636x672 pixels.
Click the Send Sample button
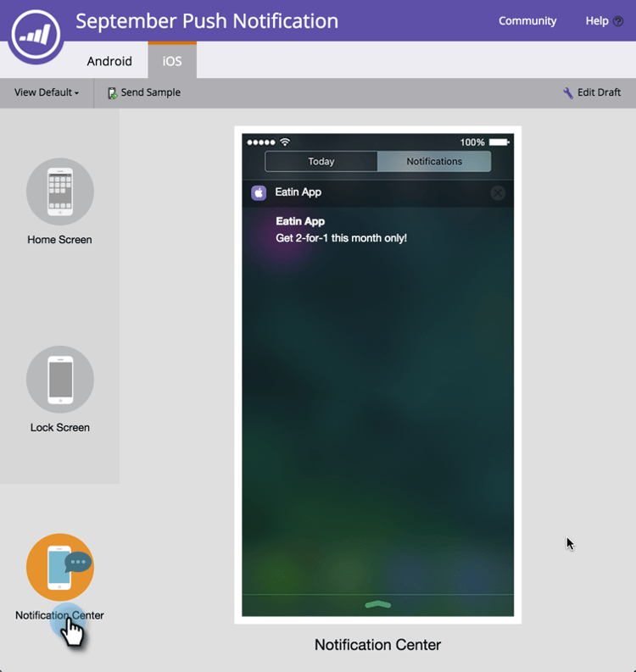click(x=144, y=92)
